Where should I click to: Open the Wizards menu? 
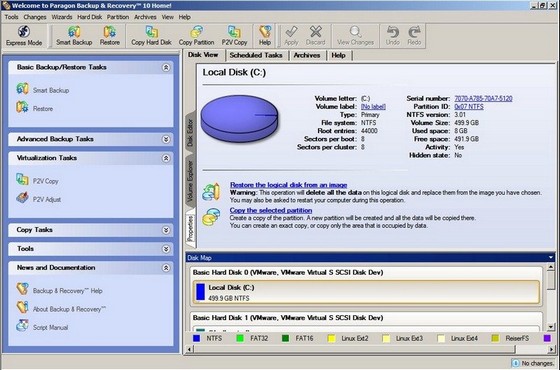click(61, 17)
